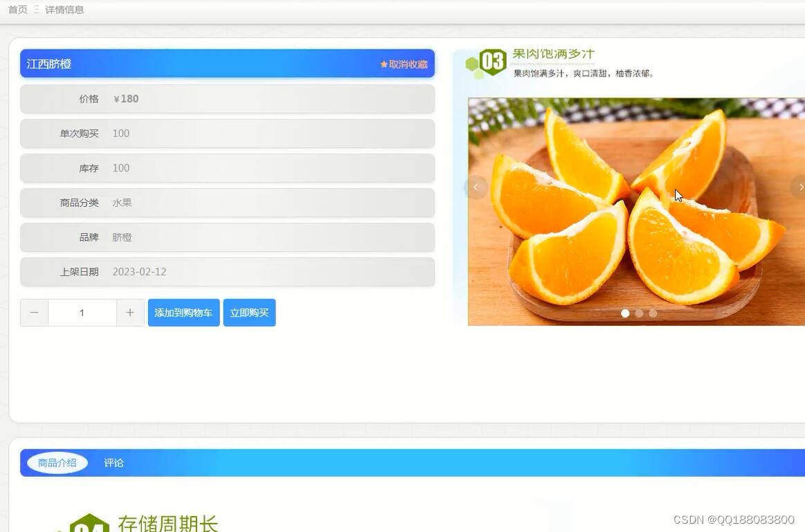Click the star icon beside 取消收藏
Screen dimensions: 805x532
coord(384,64)
